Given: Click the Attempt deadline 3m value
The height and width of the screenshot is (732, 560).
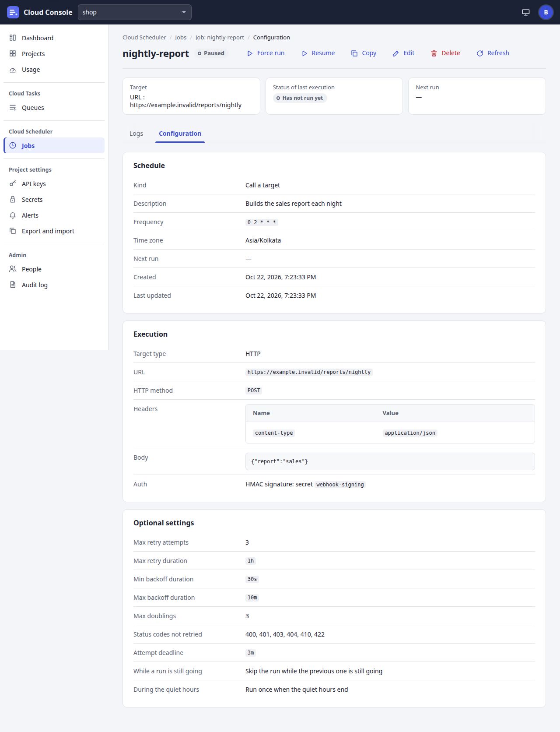Looking at the screenshot, I should [251, 653].
